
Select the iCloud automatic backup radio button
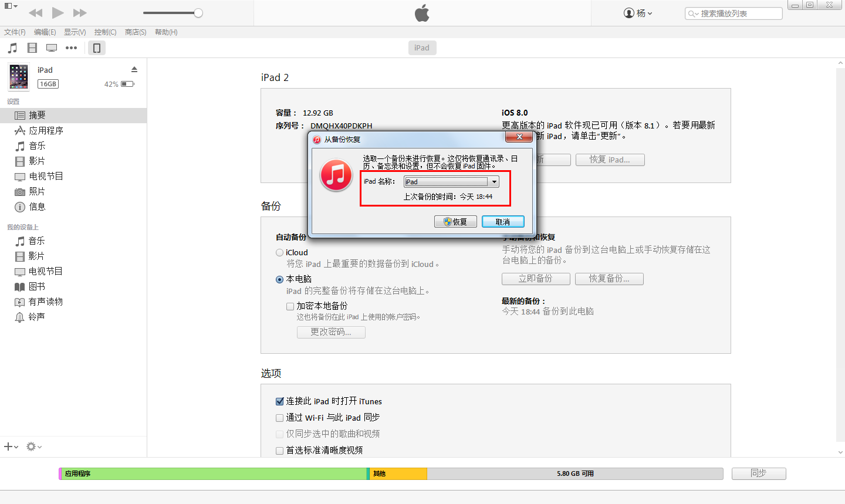pos(279,252)
